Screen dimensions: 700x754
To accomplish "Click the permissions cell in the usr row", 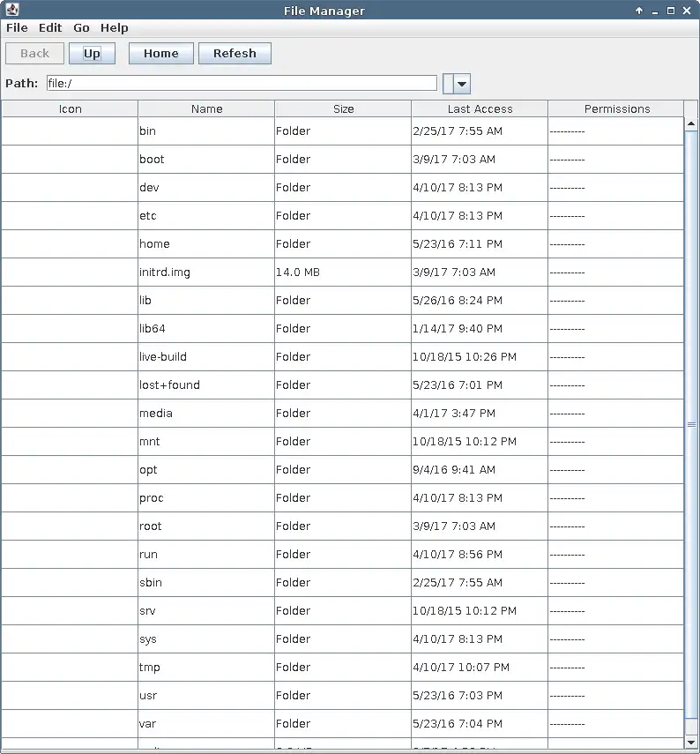I will pyautogui.click(x=616, y=695).
